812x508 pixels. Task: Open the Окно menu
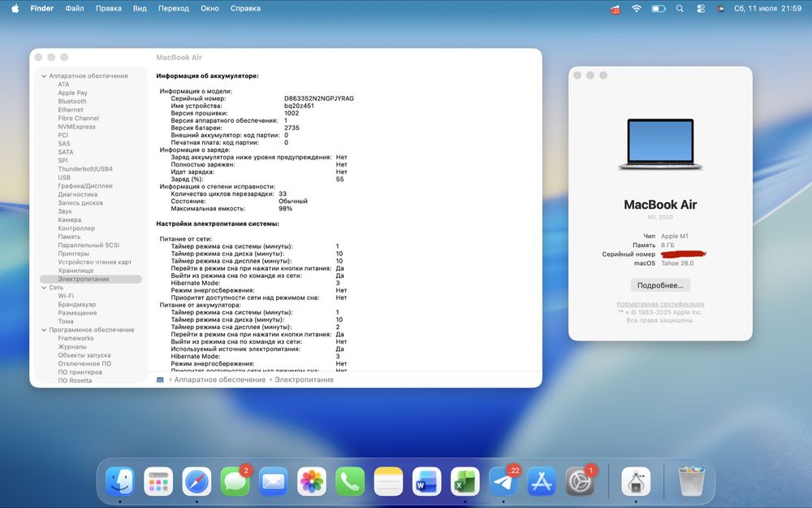click(x=209, y=8)
